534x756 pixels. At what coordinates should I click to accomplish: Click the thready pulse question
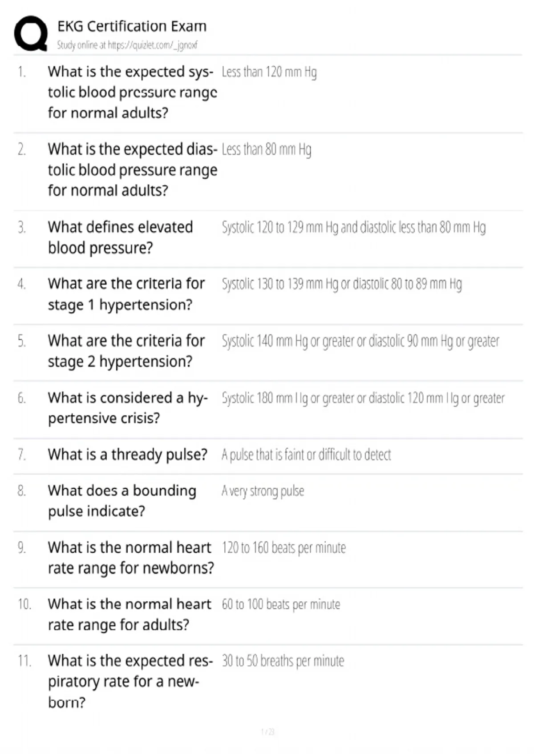(128, 454)
